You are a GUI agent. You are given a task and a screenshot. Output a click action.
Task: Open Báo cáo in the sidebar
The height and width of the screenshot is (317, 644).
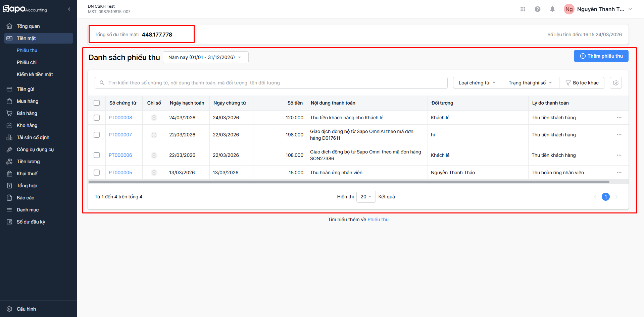point(38,198)
